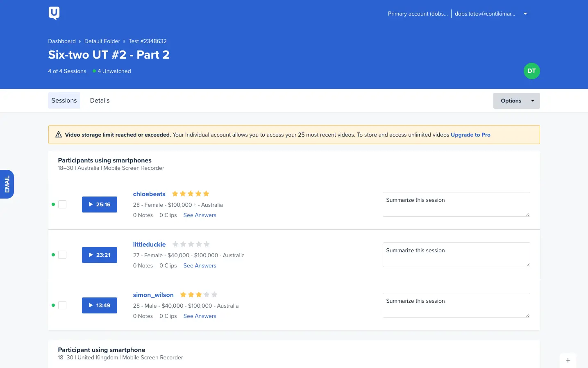588x368 pixels.
Task: Open Default Folder breadcrumb
Action: point(102,41)
